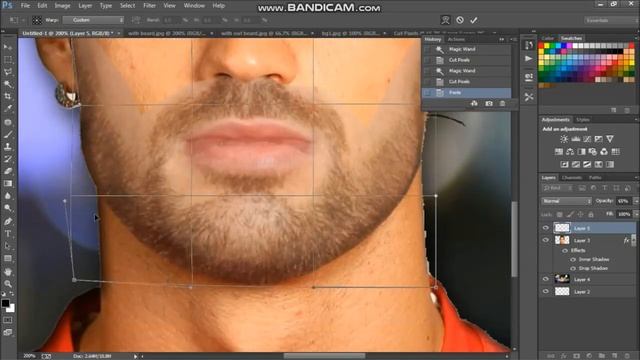Add a layer style via fx button
This screenshot has width=640, height=360.
tap(564, 356)
